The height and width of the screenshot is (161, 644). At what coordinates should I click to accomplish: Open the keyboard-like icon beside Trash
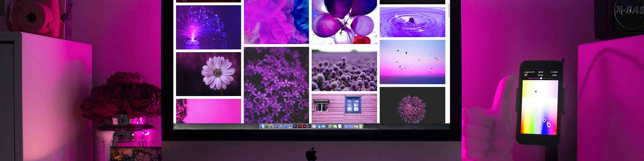coord(356,126)
